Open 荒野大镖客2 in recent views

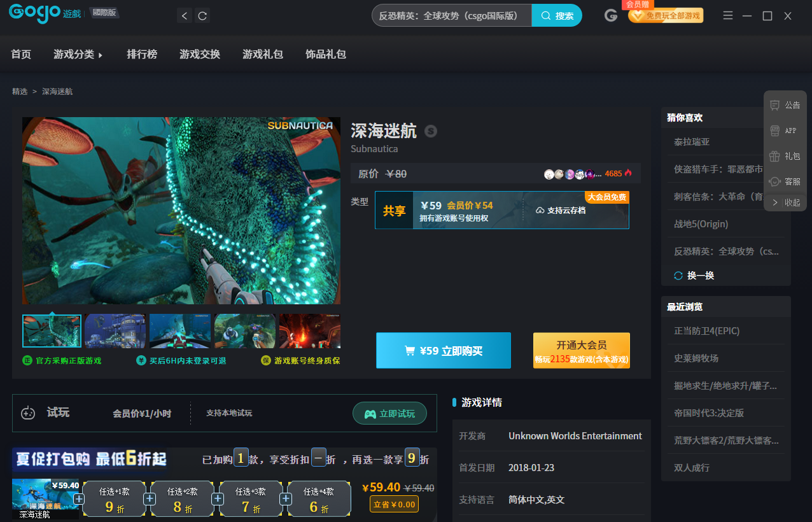coord(726,441)
